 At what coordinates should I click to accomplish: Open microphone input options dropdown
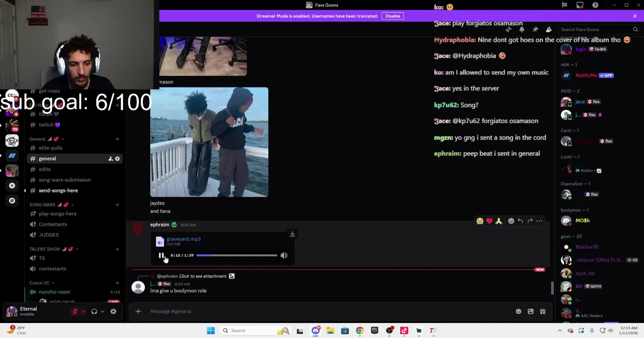tap(84, 312)
